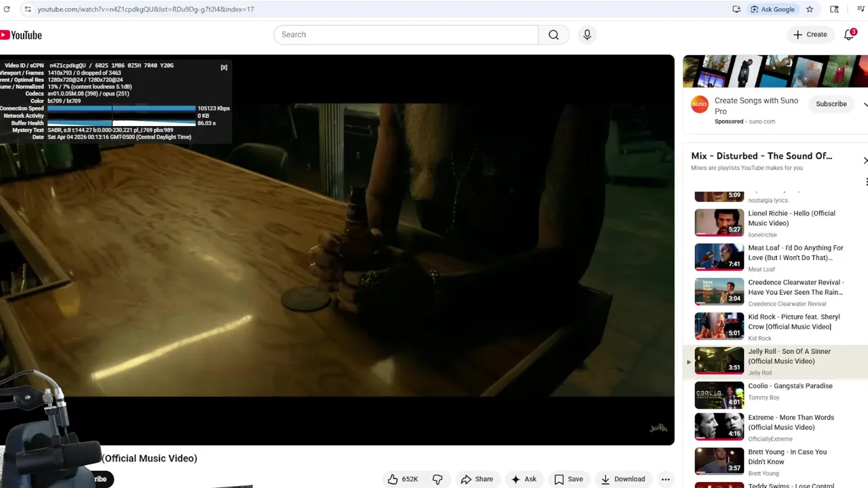Close the stats for nerds overlay
The width and height of the screenshot is (868, 488).
tap(224, 67)
